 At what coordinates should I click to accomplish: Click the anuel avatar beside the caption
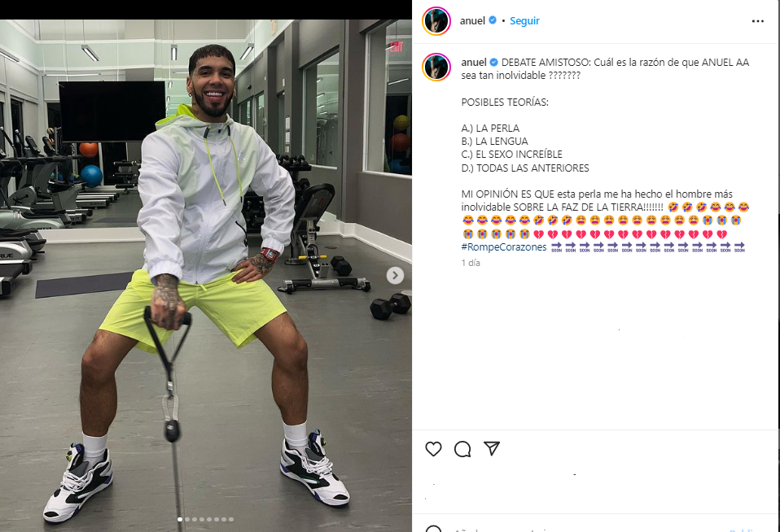click(x=436, y=67)
